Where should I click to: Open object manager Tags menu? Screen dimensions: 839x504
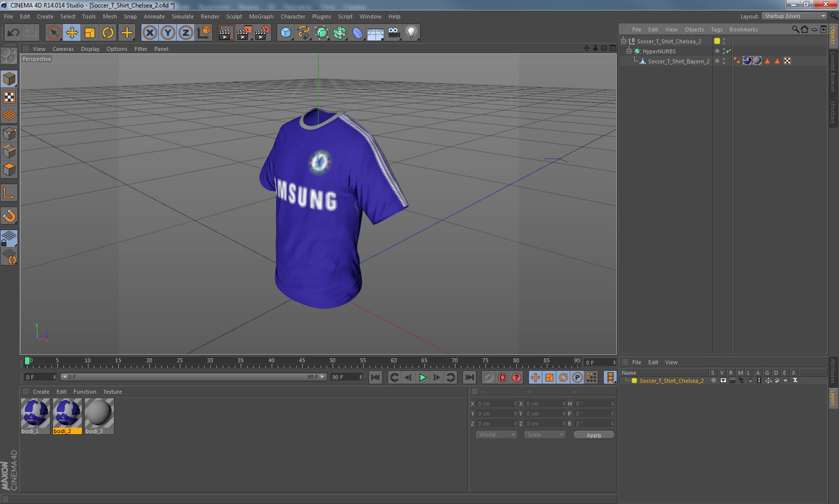click(x=717, y=29)
